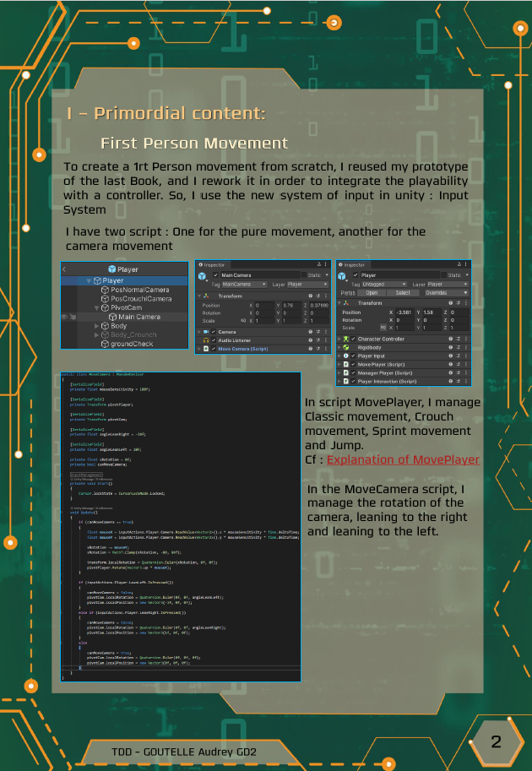Screen dimensions: 532x771
Task: Click the Player Input component icon
Action: [x=346, y=356]
